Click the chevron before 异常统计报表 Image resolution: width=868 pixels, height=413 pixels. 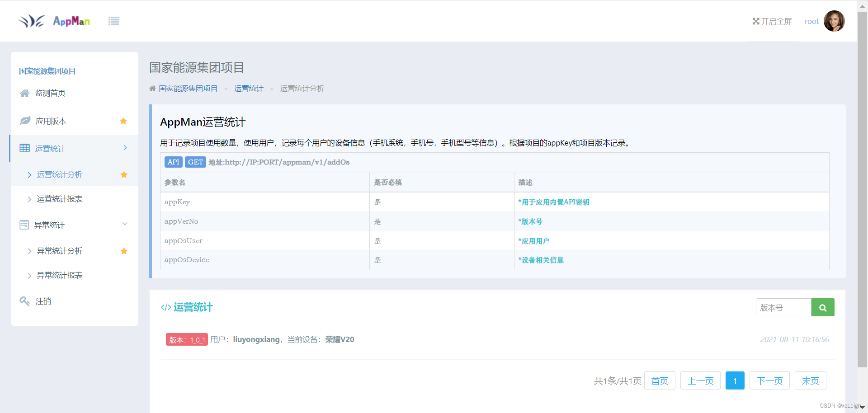[29, 276]
